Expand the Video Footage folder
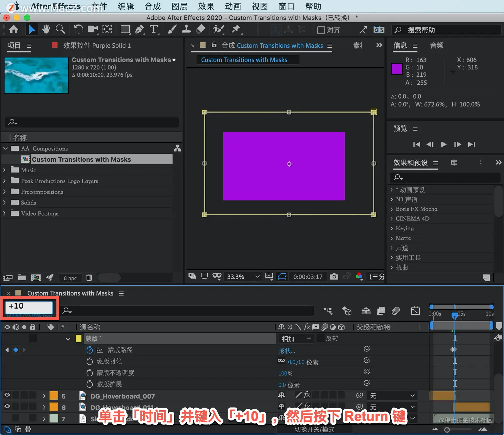Image resolution: width=504 pixels, height=435 pixels. click(x=4, y=213)
